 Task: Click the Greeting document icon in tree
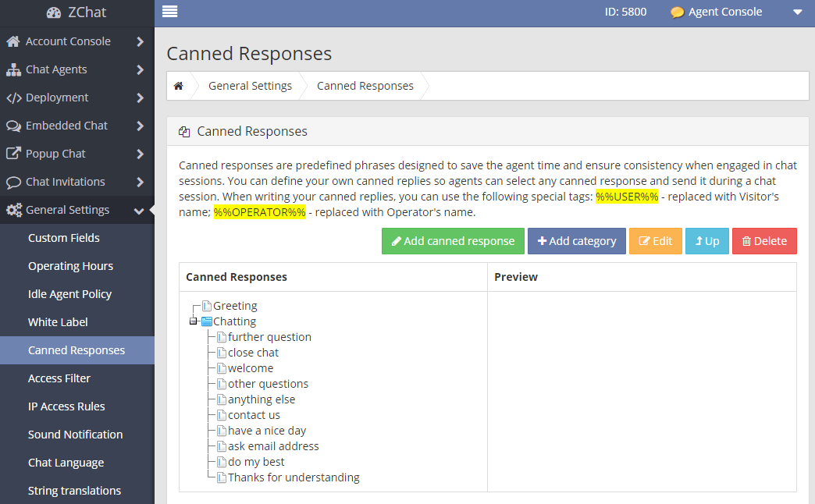pos(207,306)
